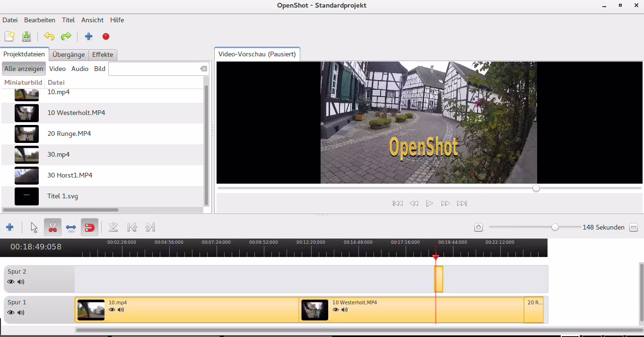The height and width of the screenshot is (337, 644).
Task: Click the minus zoom icon after 148 Sekunden
Action: point(634,228)
